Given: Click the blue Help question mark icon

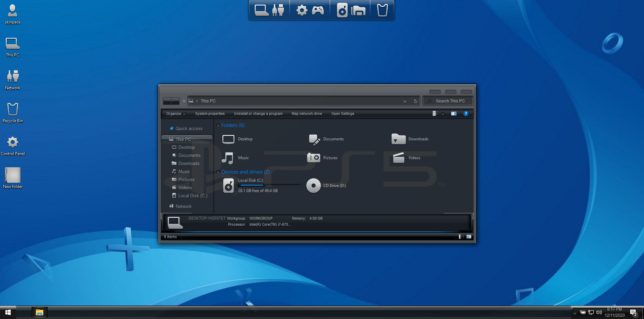Looking at the screenshot, I should pyautogui.click(x=466, y=113).
